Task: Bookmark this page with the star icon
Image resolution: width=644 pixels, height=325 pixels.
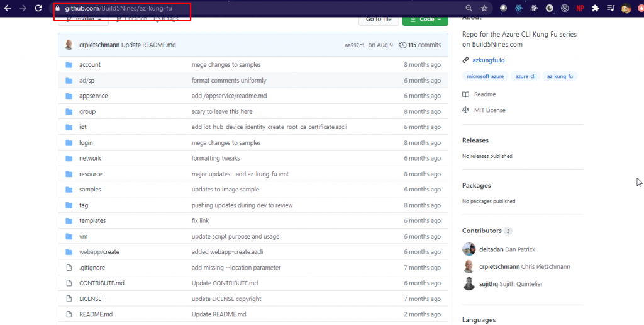Action: (x=484, y=8)
